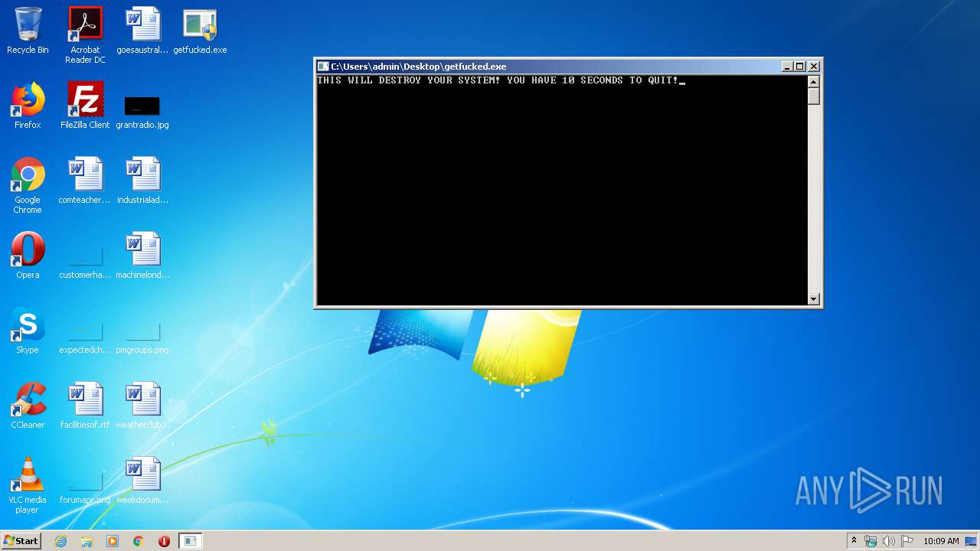Select the machinelond Word document
The width and height of the screenshot is (980, 551).
[142, 256]
